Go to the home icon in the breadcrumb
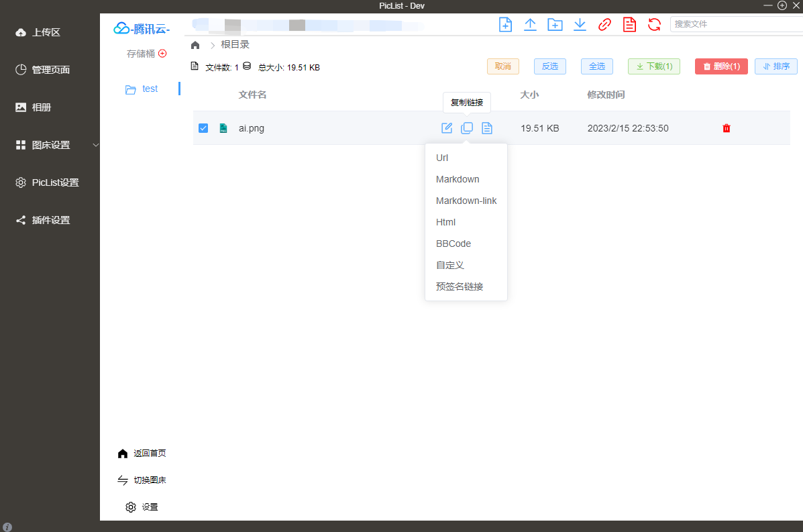This screenshot has height=532, width=803. [195, 45]
